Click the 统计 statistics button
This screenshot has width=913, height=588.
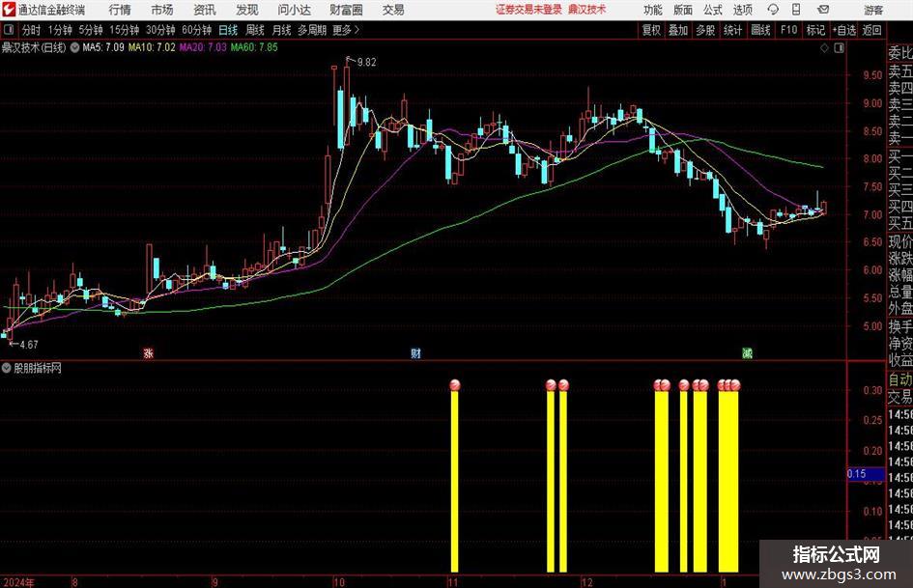pos(732,30)
